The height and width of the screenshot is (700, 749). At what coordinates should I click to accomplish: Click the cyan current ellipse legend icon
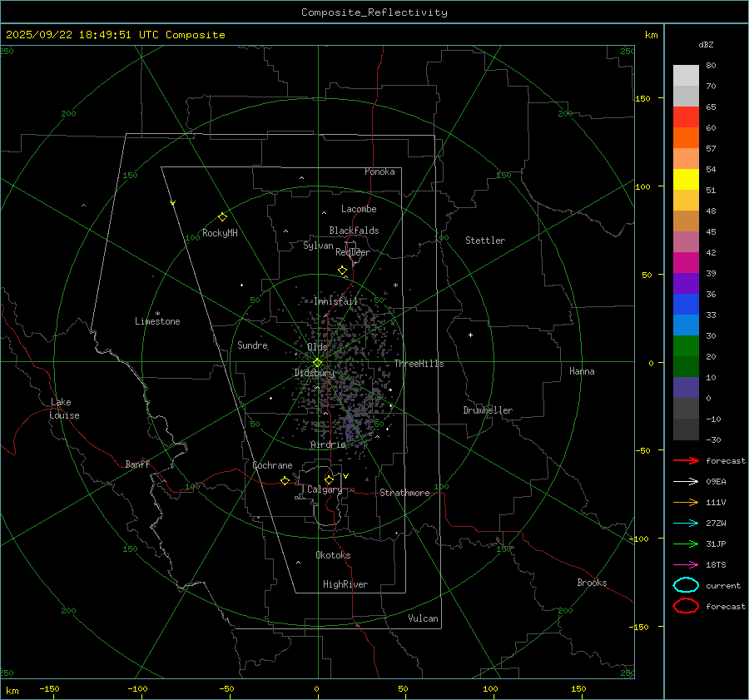686,585
